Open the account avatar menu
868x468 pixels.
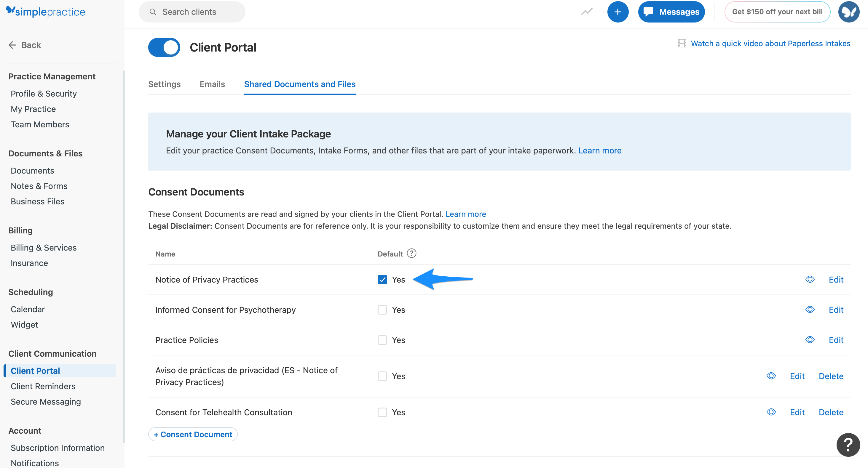[x=848, y=12]
